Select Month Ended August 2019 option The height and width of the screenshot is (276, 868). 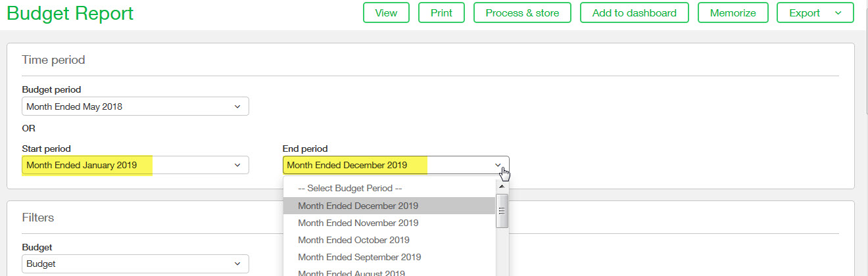(351, 272)
